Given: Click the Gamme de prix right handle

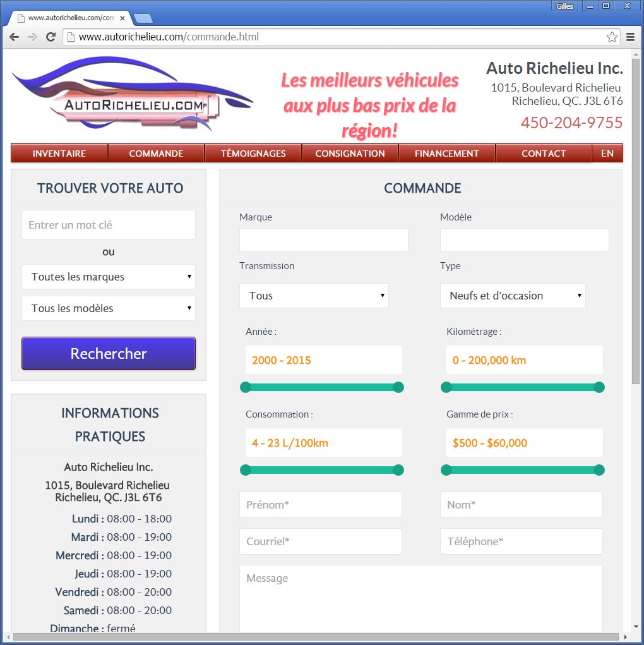Looking at the screenshot, I should (599, 470).
